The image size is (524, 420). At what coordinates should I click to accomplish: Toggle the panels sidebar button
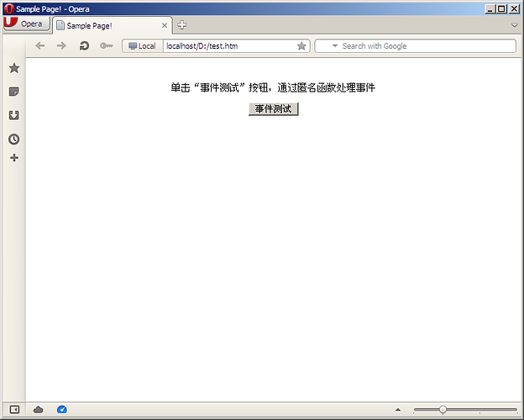pyautogui.click(x=14, y=409)
